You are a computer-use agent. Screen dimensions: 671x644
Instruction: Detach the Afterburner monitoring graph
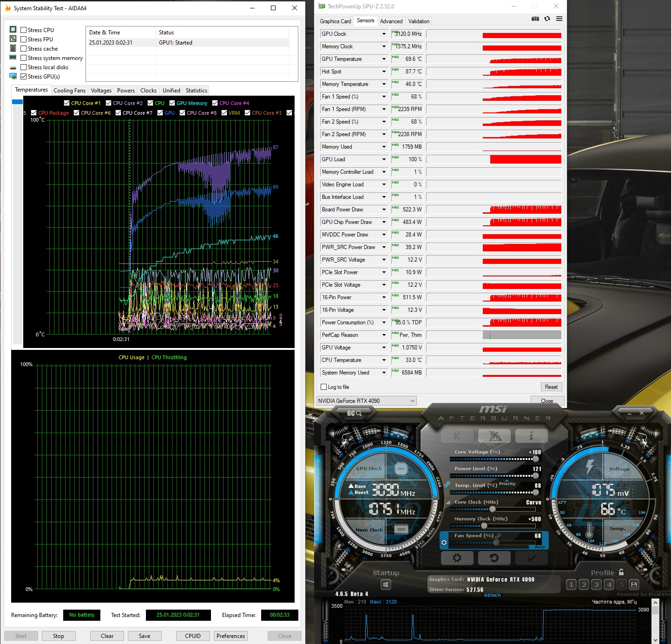[493, 595]
